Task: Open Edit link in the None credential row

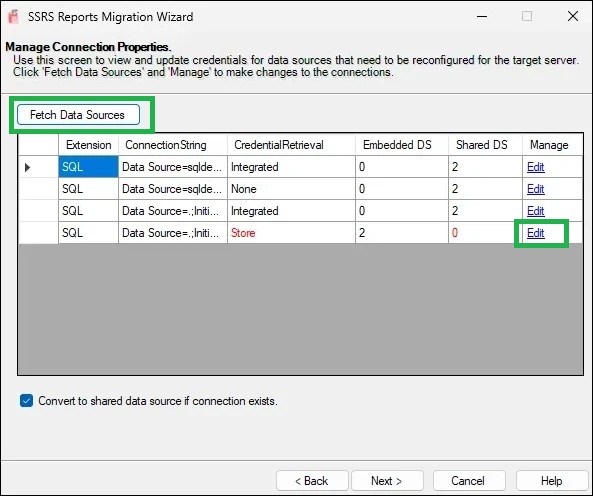Action: coord(536,189)
